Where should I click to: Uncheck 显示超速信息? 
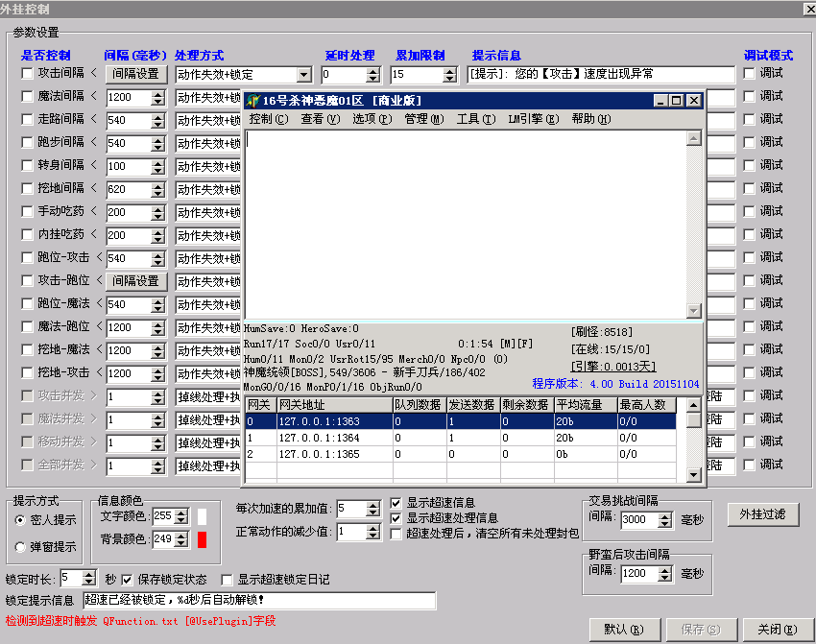pos(396,503)
